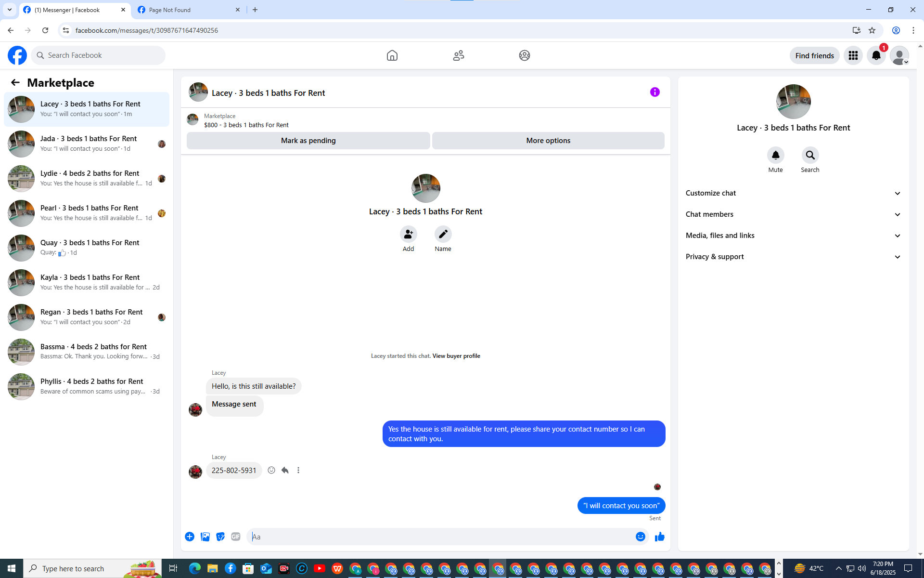Viewport: 924px width, 578px height.
Task: Reload the page
Action: [45, 30]
